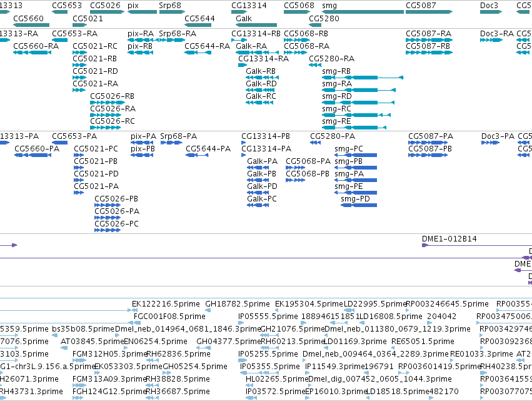
Task: Select the DME1-012B14 clone feature
Action: coord(477,245)
